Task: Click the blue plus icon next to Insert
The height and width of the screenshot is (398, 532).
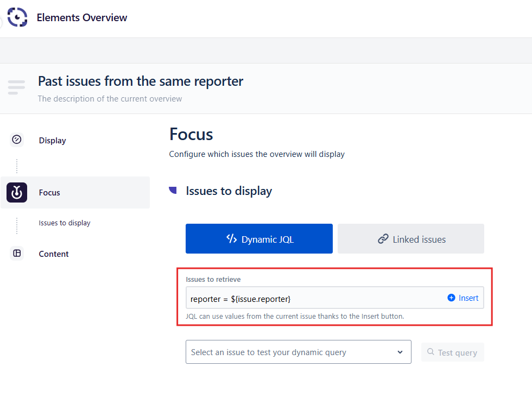Action: (x=451, y=298)
